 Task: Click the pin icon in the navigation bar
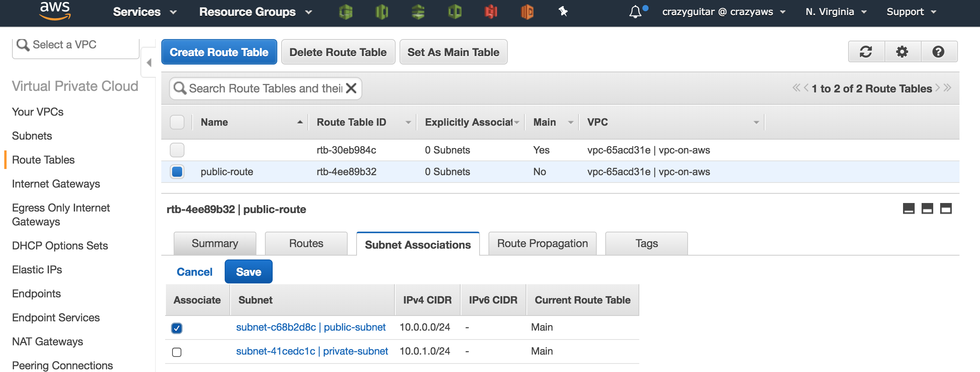coord(563,12)
